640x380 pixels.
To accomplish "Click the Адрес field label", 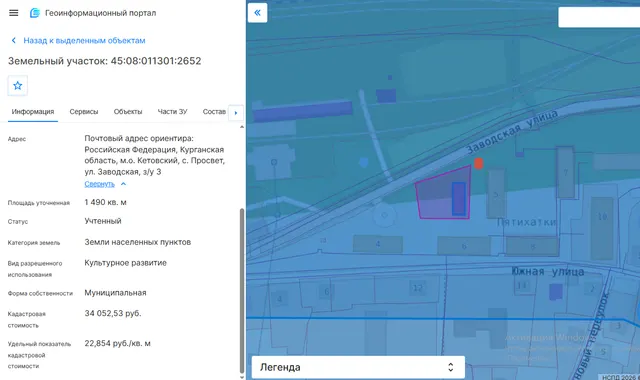I will 17,139.
